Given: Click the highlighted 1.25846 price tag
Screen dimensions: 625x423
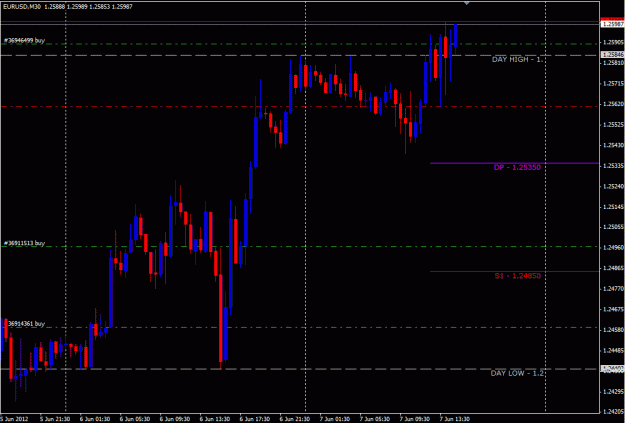Looking at the screenshot, I should click(612, 54).
